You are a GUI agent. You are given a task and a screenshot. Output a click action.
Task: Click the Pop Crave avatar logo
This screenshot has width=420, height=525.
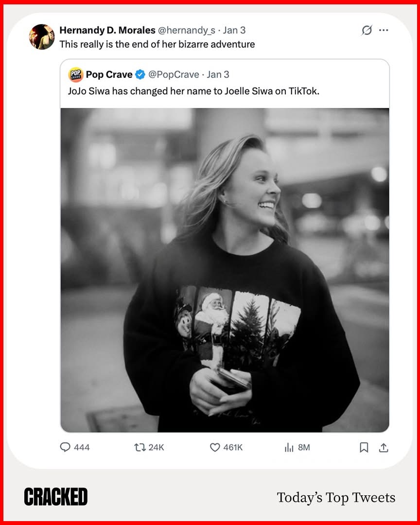(76, 74)
